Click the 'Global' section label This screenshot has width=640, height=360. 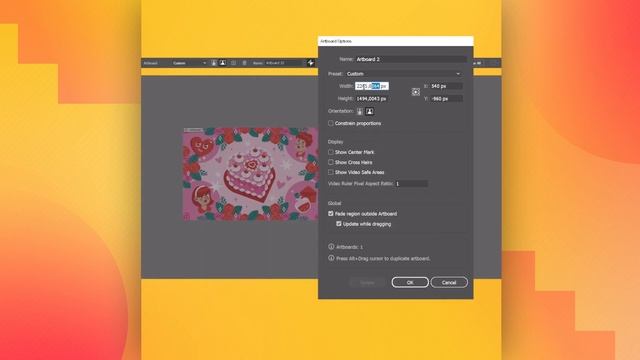334,203
